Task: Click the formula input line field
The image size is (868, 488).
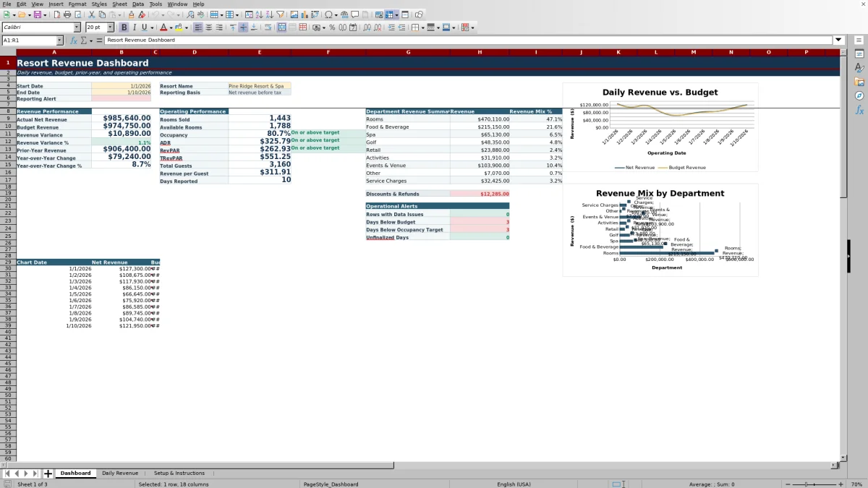Action: 469,40
